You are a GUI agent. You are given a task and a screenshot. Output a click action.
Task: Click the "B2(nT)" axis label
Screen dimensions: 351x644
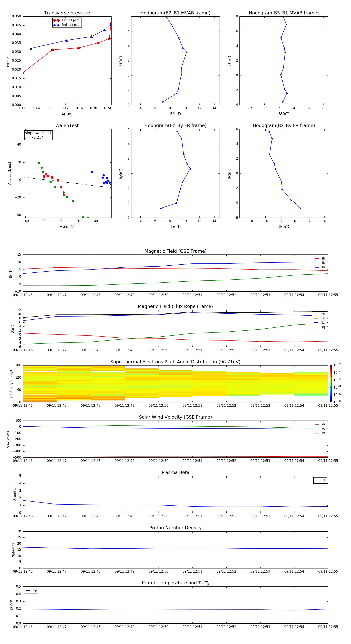click(175, 114)
